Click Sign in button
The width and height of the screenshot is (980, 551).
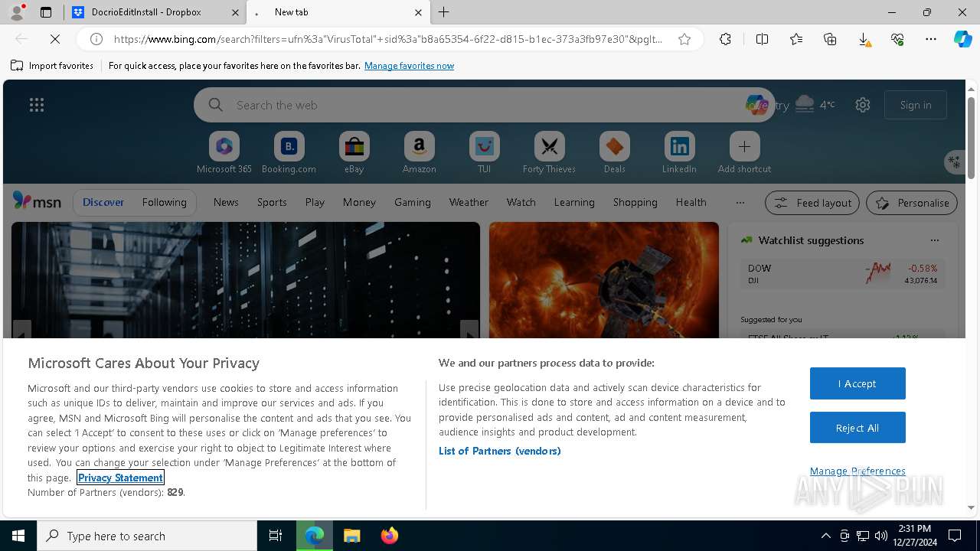point(916,105)
